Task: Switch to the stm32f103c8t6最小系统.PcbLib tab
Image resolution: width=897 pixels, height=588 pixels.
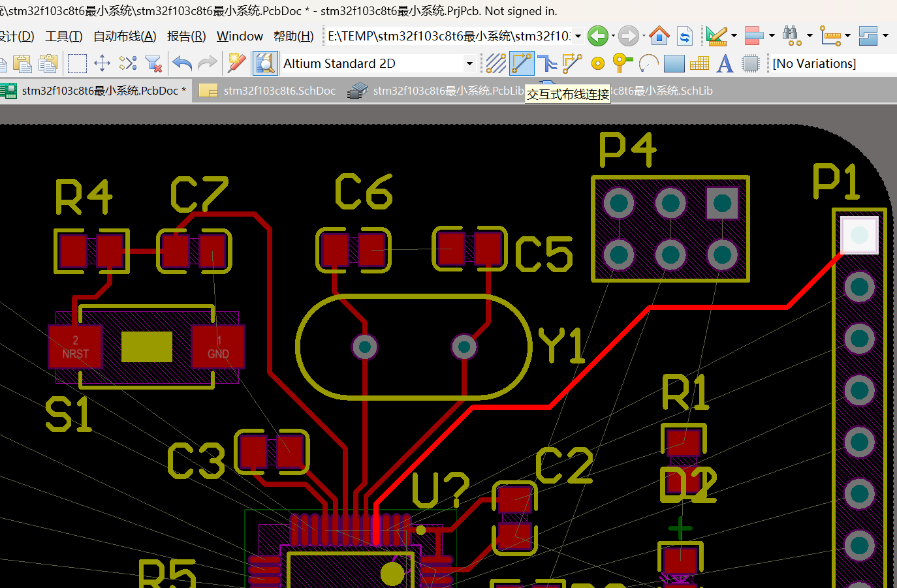Action: 437,91
